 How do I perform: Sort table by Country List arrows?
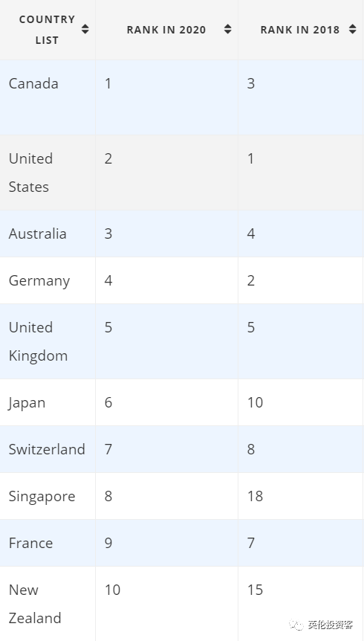[x=85, y=29]
